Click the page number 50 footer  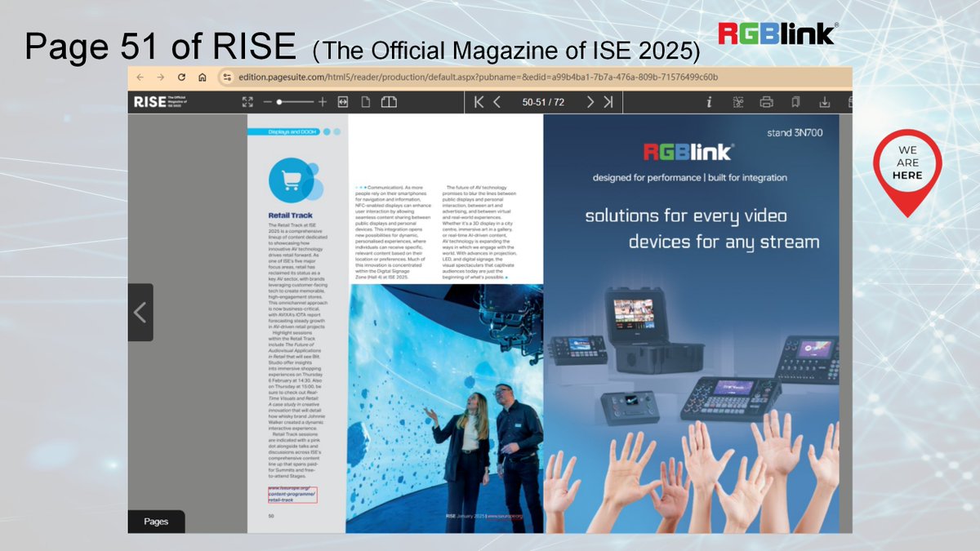[272, 516]
